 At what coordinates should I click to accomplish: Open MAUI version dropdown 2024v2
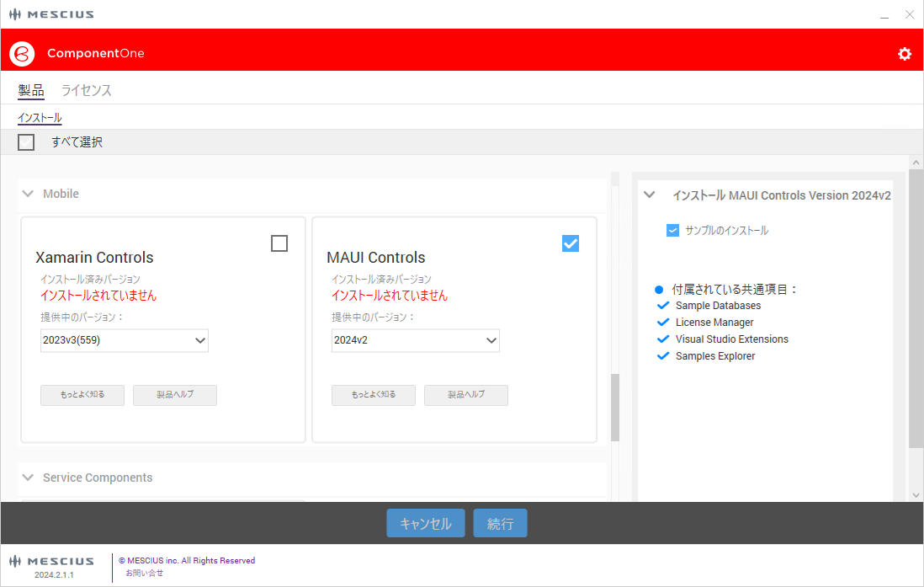coord(416,340)
